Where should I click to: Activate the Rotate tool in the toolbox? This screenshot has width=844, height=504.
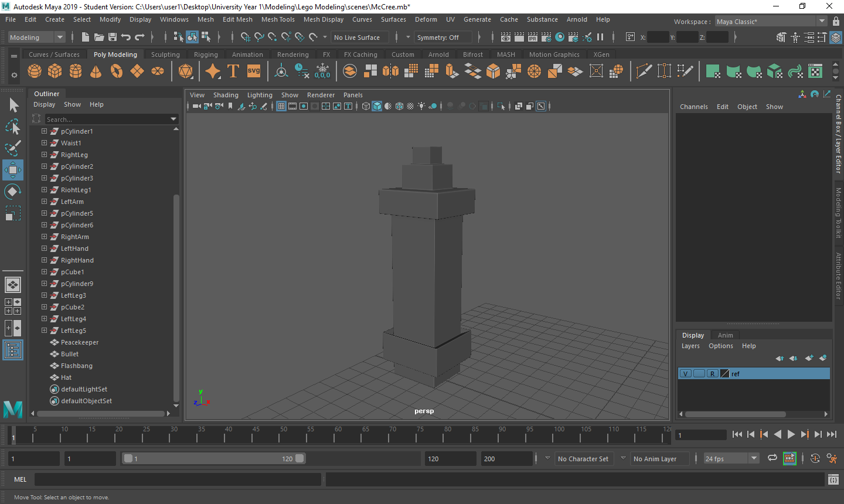12,192
